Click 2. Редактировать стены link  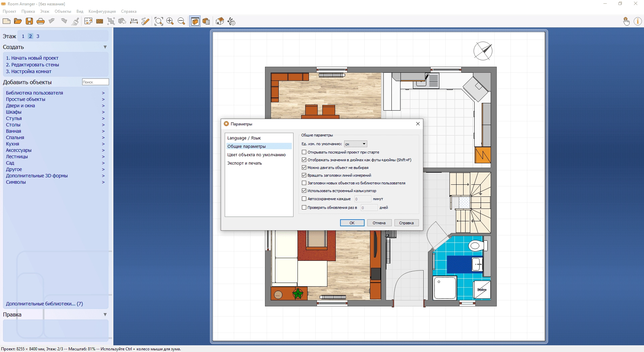[x=33, y=65]
